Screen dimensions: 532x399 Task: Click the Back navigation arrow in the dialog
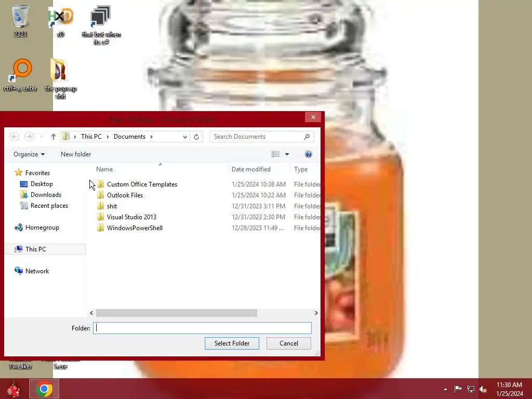pos(14,137)
